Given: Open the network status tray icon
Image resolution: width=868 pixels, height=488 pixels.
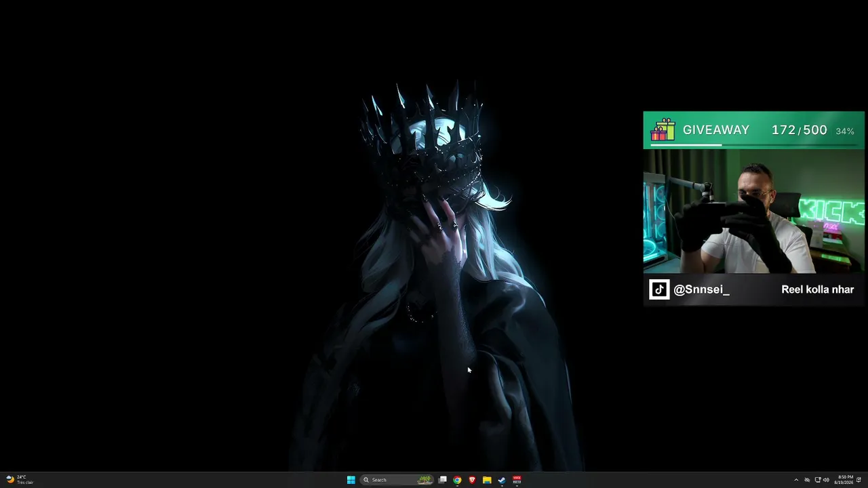Looking at the screenshot, I should [x=817, y=480].
